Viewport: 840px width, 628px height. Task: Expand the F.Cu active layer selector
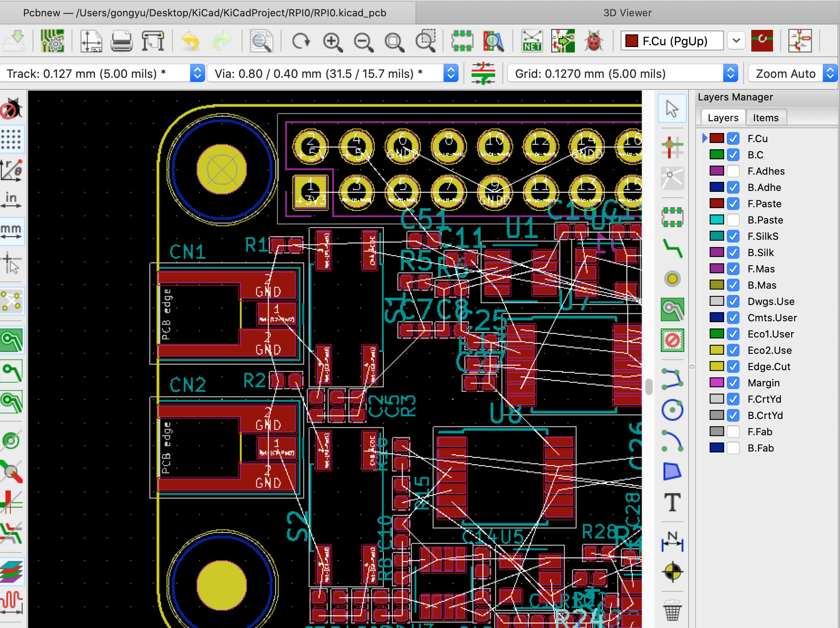click(x=736, y=41)
